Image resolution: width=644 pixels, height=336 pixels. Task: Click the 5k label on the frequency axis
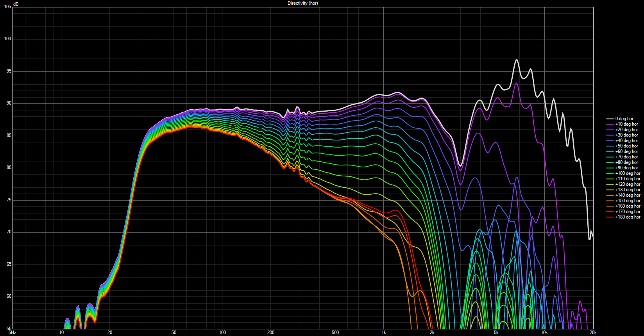point(496,332)
